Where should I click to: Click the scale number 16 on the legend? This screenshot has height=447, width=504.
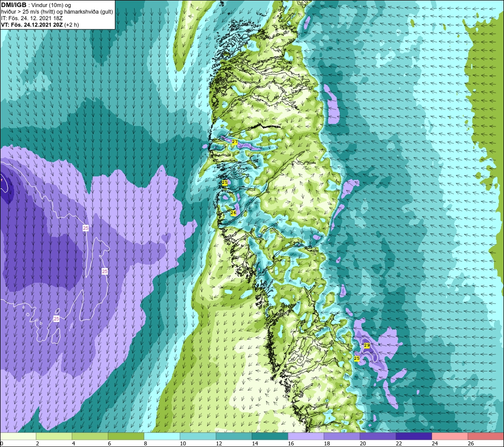pyautogui.click(x=291, y=443)
